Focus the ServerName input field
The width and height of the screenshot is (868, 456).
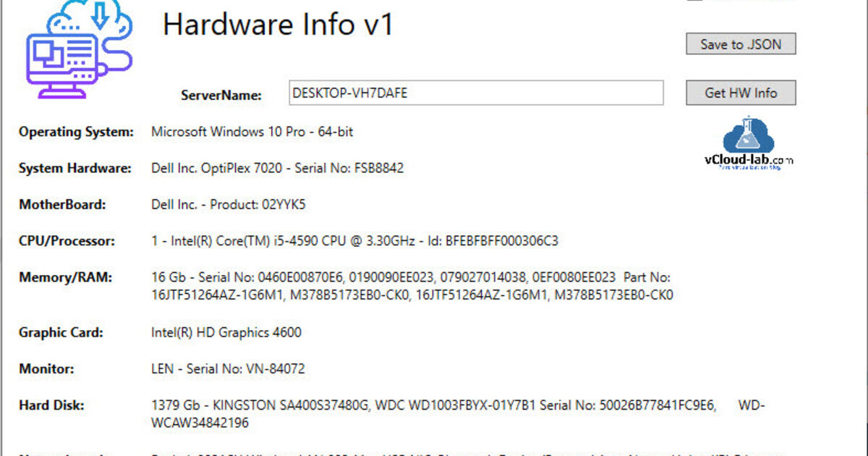476,93
